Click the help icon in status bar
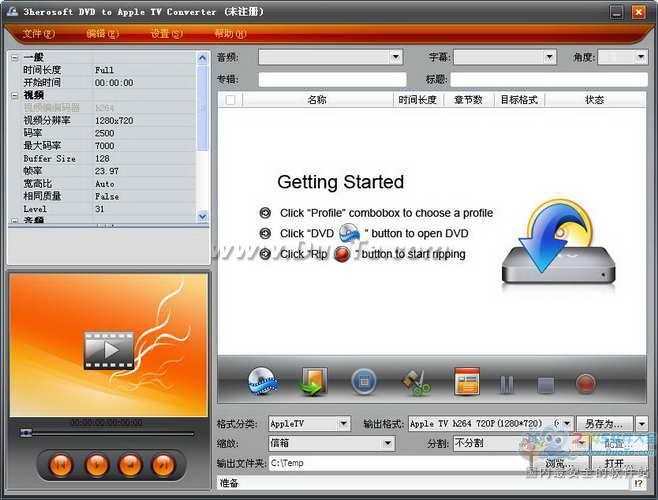This screenshot has height=500, width=658. 638,483
